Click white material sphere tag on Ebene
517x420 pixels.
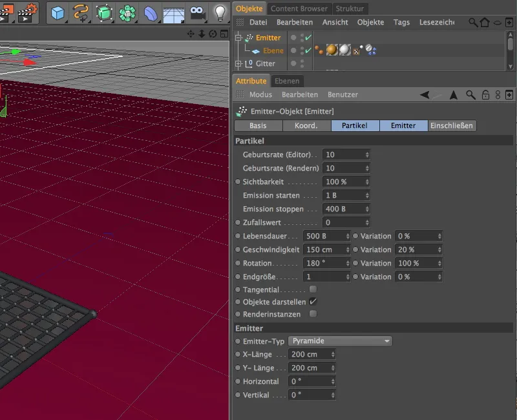coord(344,50)
